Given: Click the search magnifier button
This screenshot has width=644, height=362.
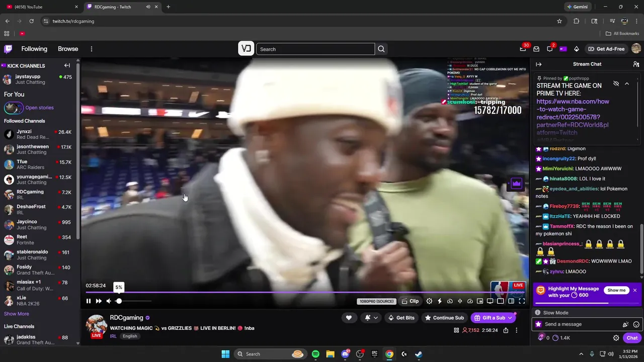Looking at the screenshot, I should pos(381,49).
